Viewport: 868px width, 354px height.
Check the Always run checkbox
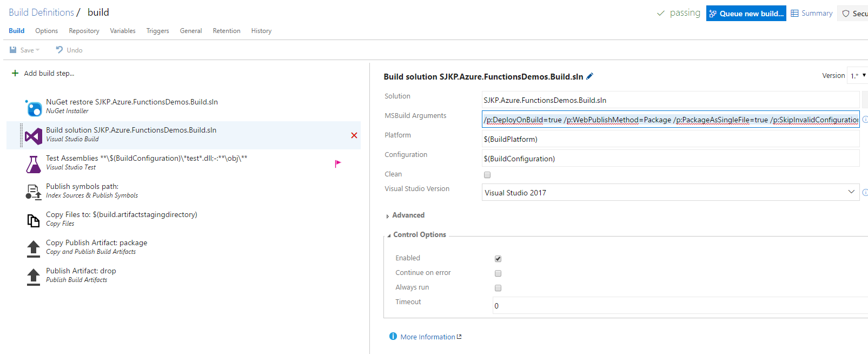[x=498, y=288]
